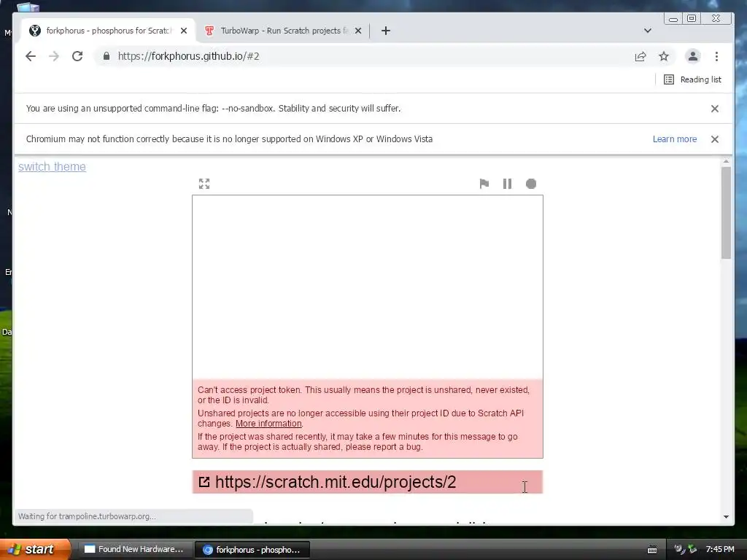Select the forkphorus tab
The height and width of the screenshot is (560, 747).
point(107,31)
